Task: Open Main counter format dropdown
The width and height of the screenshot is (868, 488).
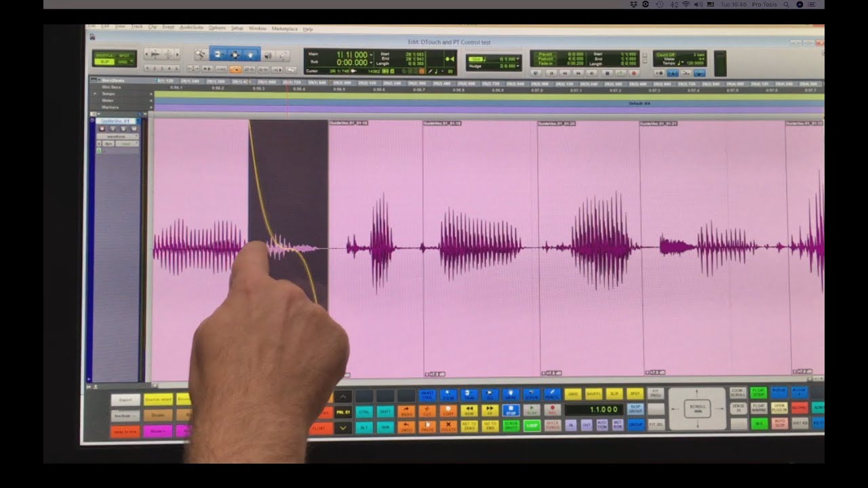Action: 372,54
